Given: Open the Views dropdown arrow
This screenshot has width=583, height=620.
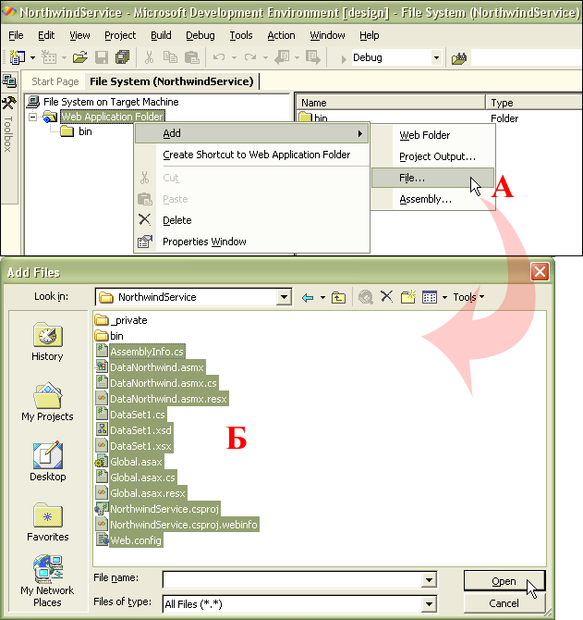Looking at the screenshot, I should coord(445,297).
